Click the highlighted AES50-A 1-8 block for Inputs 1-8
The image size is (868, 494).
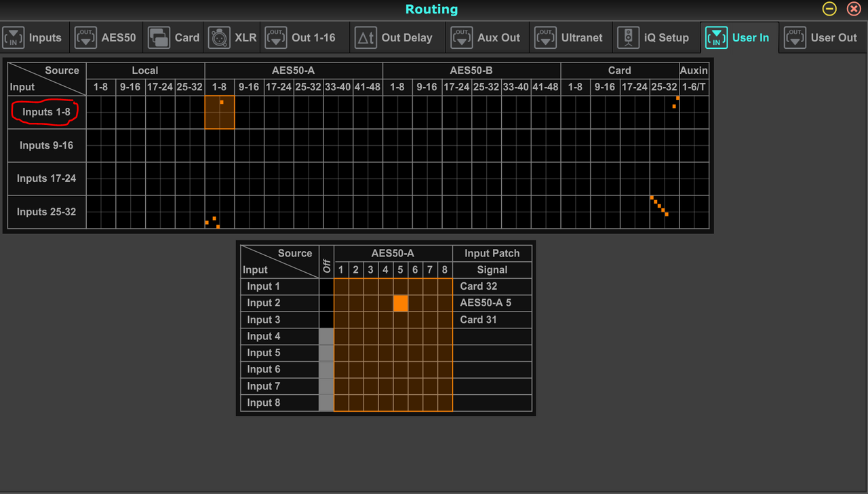click(220, 112)
